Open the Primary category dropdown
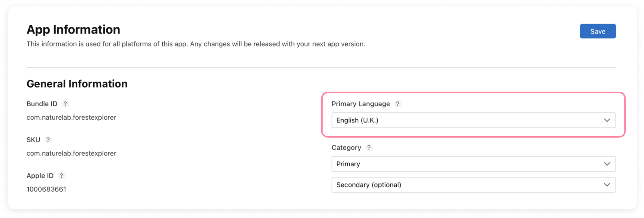The width and height of the screenshot is (644, 218). [x=473, y=164]
